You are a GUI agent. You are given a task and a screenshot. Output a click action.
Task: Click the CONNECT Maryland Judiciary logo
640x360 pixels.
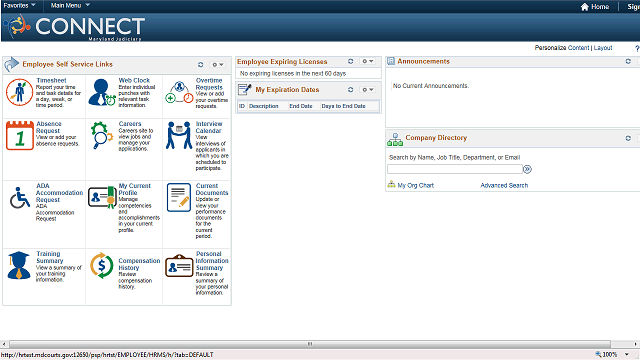[x=74, y=27]
